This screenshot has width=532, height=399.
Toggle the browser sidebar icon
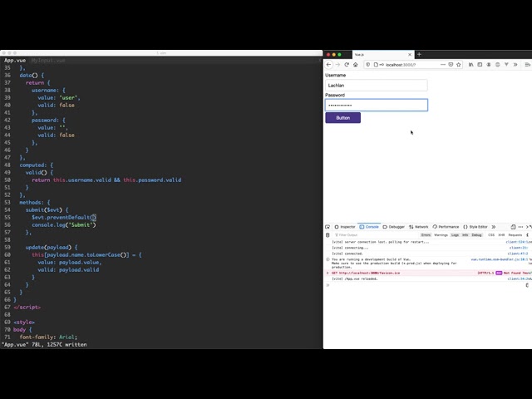coord(480,65)
